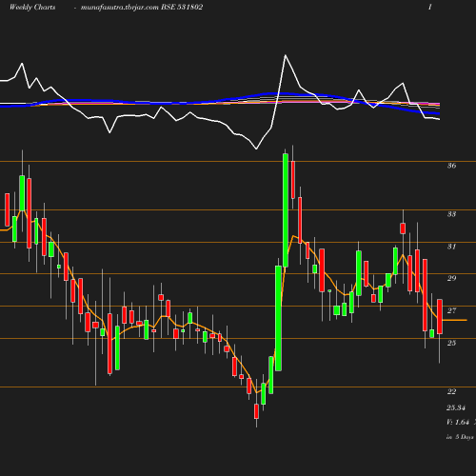
Task: Click the price label 22
Action: click(x=451, y=391)
